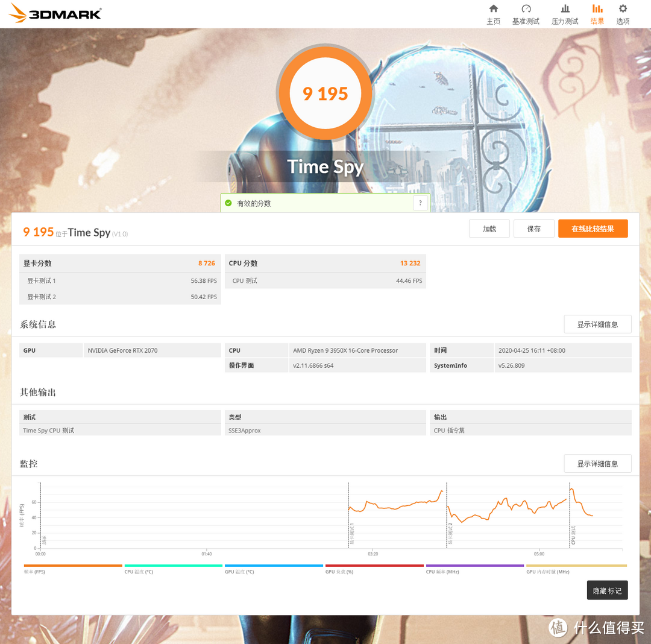
Task: Click the CPU 指令集 output cell
Action: click(530, 431)
